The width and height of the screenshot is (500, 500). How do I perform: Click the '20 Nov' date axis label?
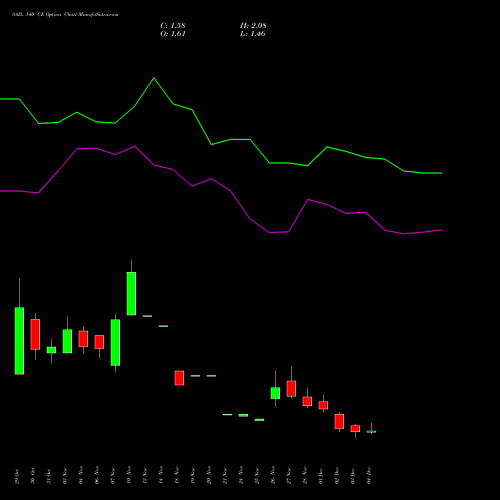click(209, 476)
